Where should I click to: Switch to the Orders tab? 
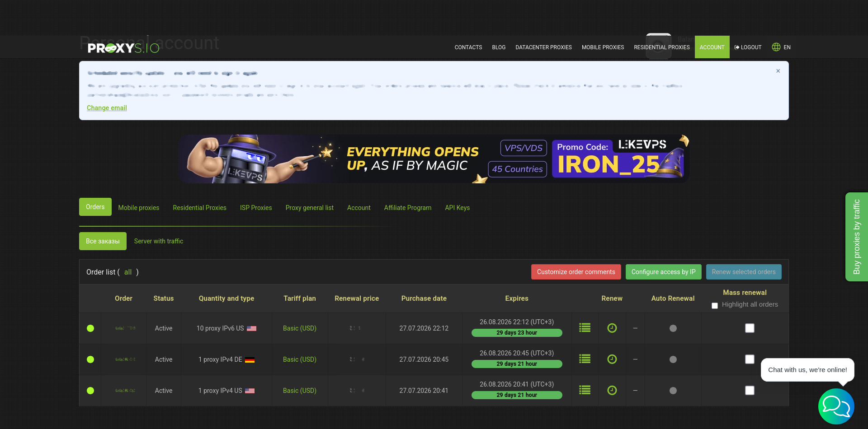(95, 207)
